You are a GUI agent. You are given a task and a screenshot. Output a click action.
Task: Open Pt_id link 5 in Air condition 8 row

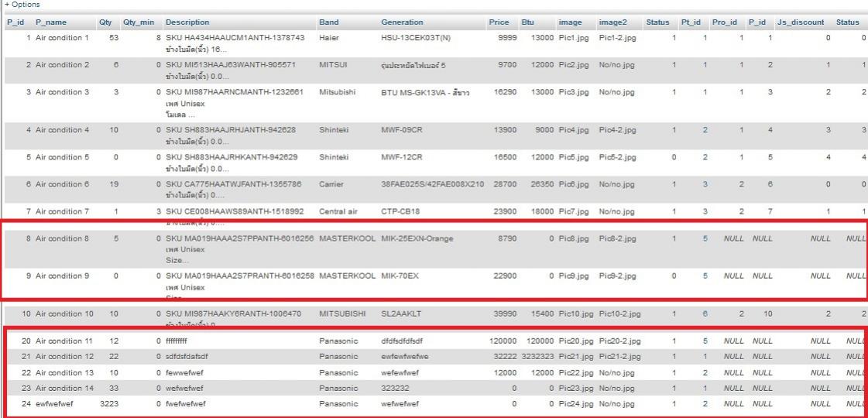705,238
